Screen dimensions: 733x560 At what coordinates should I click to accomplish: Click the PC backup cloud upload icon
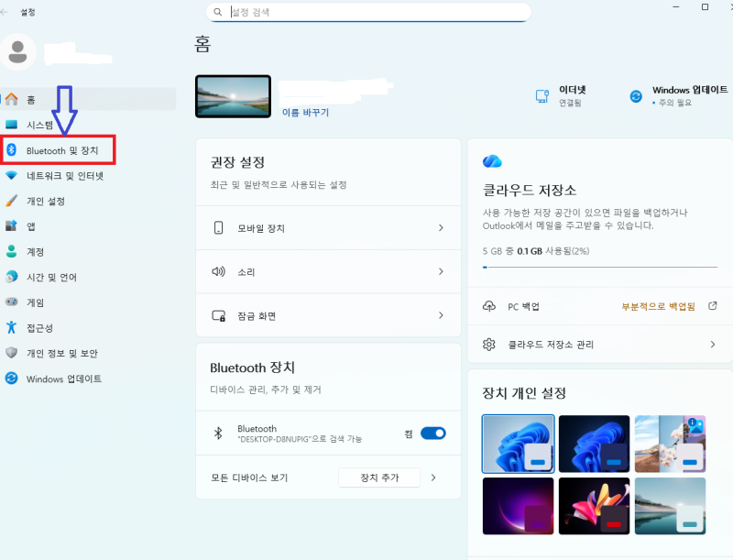[x=489, y=306]
